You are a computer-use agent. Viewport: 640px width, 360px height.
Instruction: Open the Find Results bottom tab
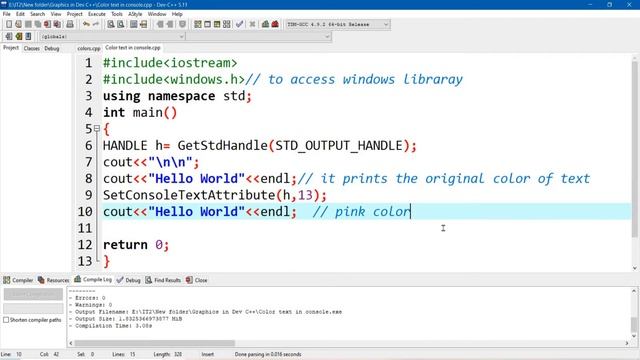pyautogui.click(x=163, y=280)
